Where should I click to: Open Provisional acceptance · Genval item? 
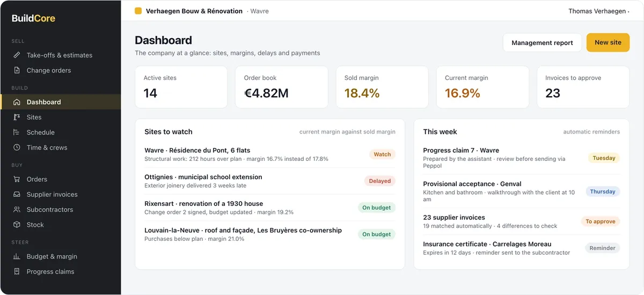pyautogui.click(x=522, y=191)
